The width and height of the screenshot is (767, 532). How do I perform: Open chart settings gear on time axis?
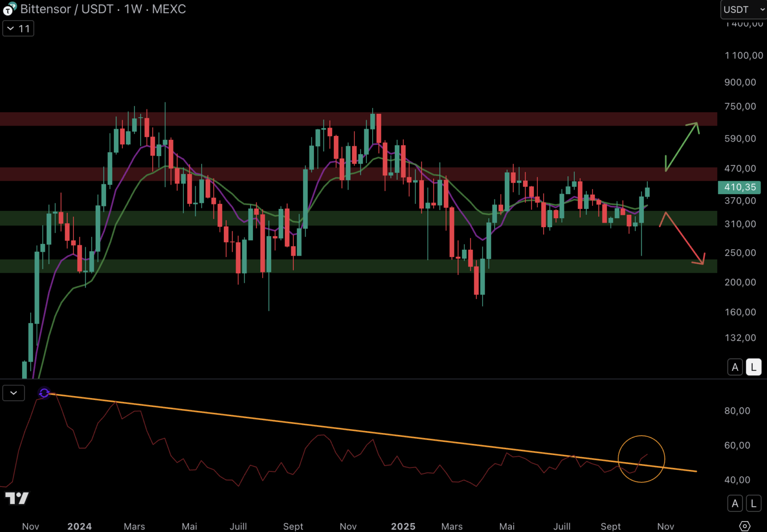[744, 526]
